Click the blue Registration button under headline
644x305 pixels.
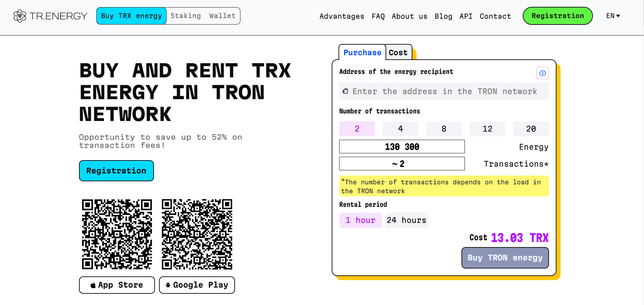[116, 171]
